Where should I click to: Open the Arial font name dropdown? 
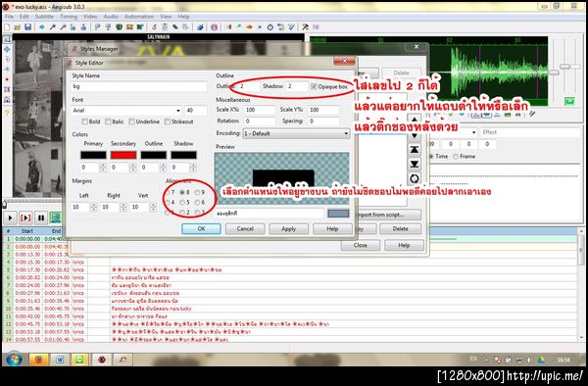click(x=178, y=111)
